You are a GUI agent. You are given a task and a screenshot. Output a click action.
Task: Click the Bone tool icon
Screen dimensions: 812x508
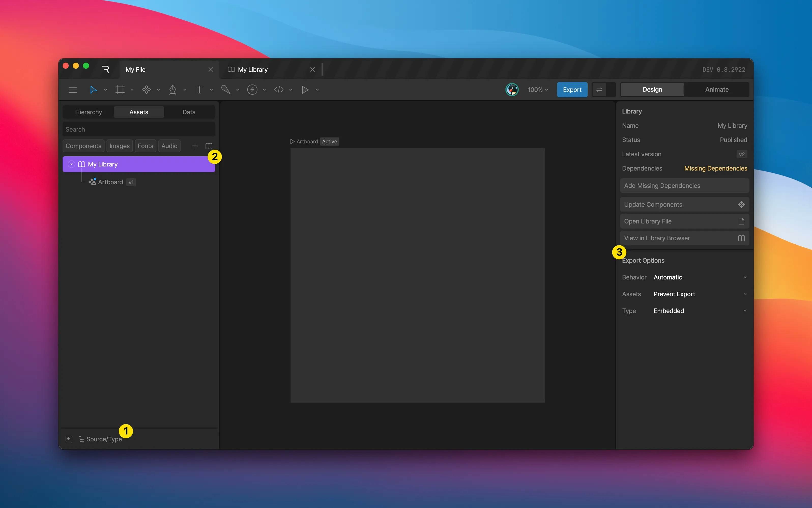[x=226, y=90]
